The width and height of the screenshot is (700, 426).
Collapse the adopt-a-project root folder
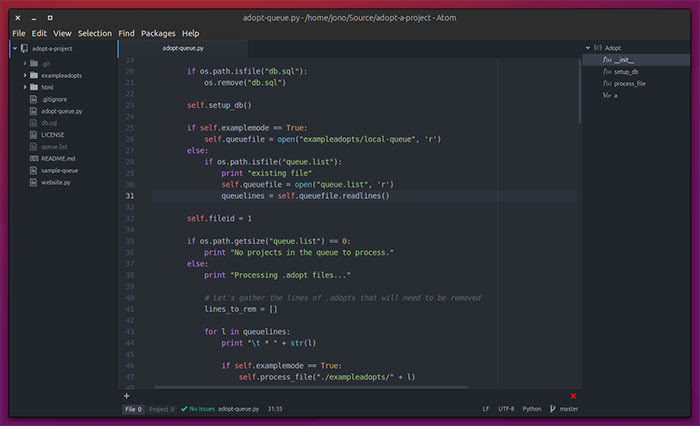(x=15, y=48)
